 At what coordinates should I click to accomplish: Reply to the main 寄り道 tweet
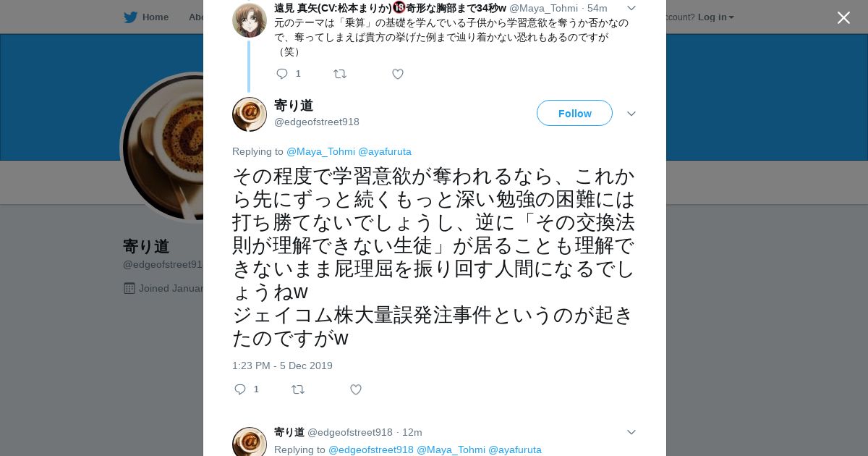coord(240,389)
